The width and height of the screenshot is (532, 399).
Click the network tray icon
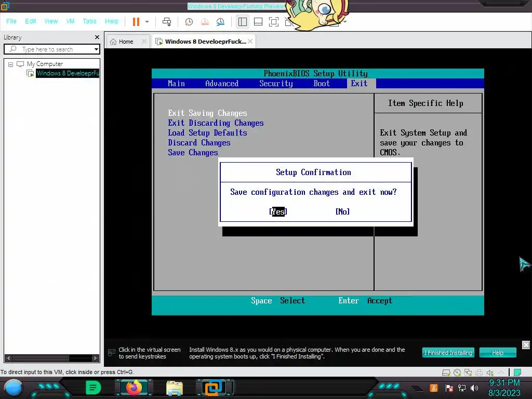(x=462, y=388)
